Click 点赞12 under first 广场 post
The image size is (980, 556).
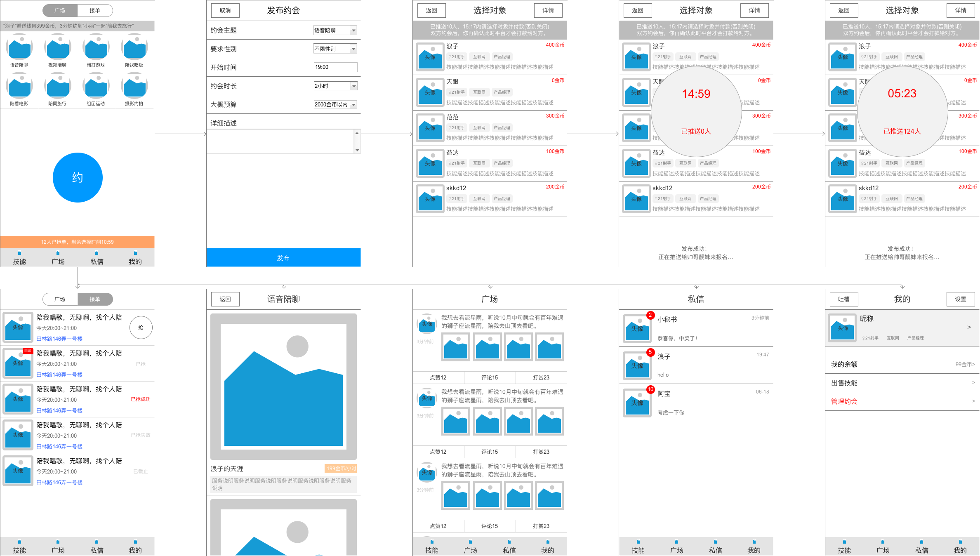click(438, 377)
